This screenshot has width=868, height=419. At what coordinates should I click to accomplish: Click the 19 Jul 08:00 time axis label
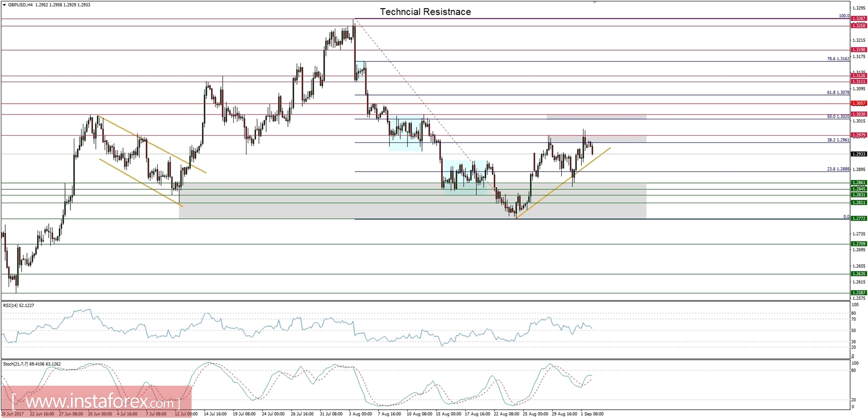tap(244, 414)
